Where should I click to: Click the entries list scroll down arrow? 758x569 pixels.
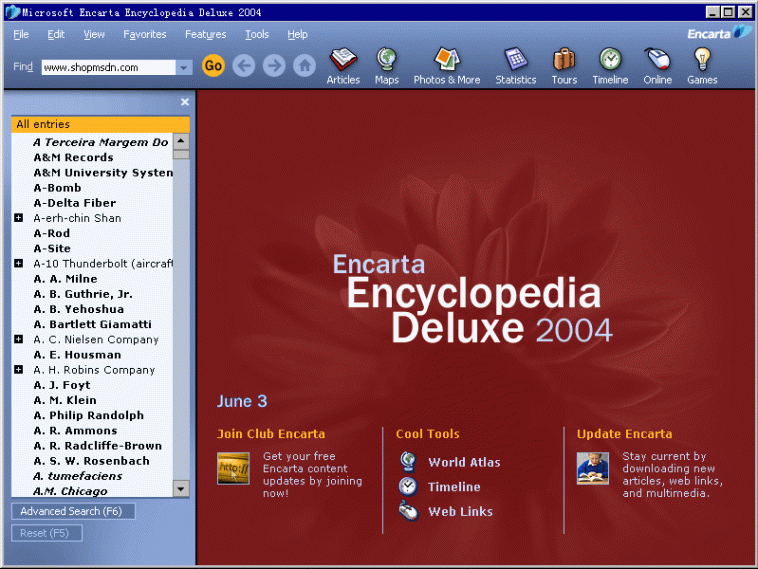181,489
